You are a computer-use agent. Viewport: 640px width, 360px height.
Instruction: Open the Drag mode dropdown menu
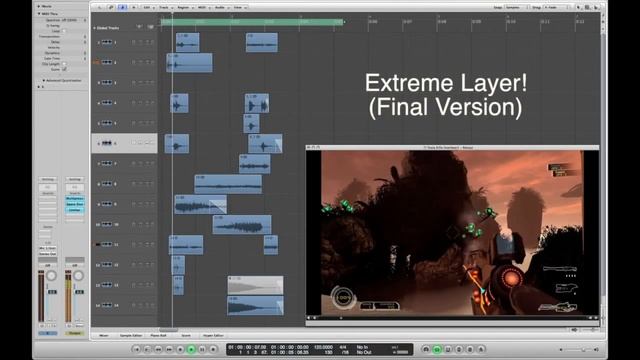(557, 7)
